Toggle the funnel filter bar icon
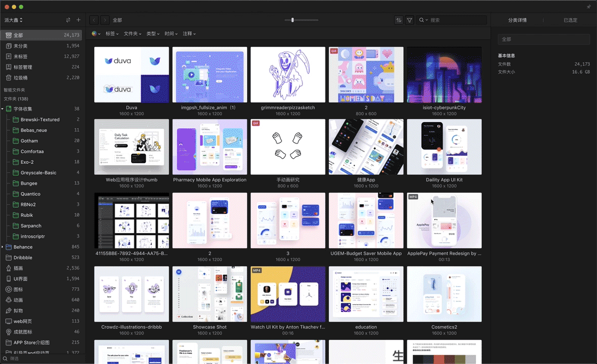The image size is (597, 364). pyautogui.click(x=409, y=20)
